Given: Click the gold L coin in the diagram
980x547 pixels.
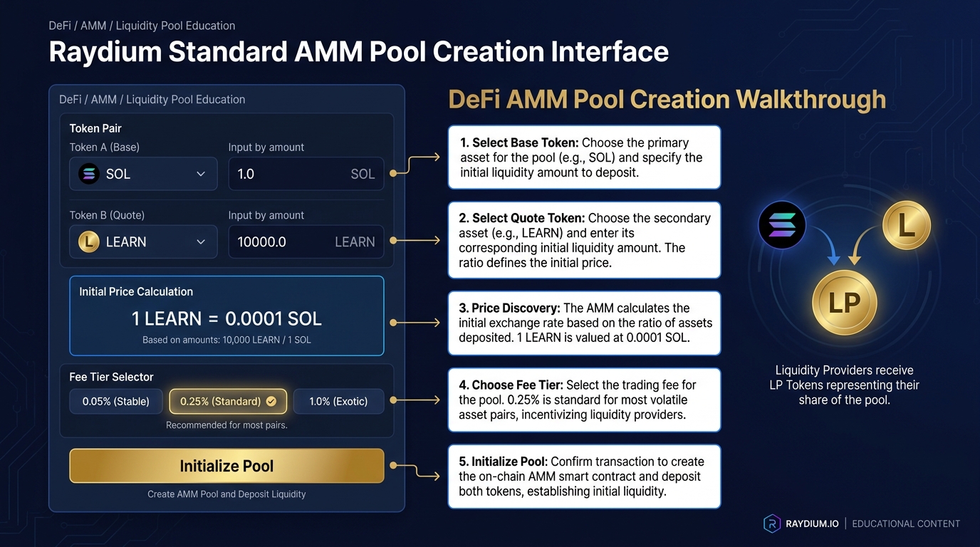Looking at the screenshot, I should coord(907,226).
